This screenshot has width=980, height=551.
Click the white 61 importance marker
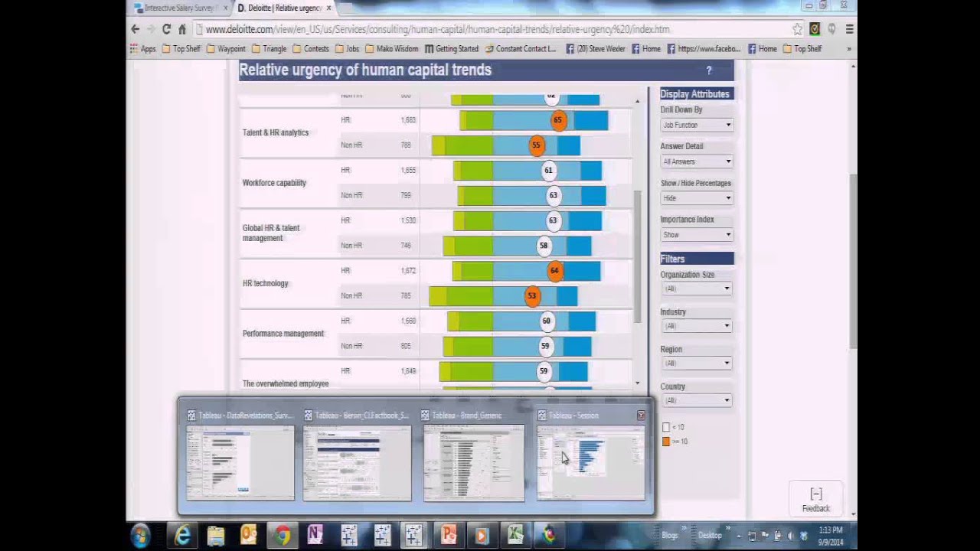[548, 171]
